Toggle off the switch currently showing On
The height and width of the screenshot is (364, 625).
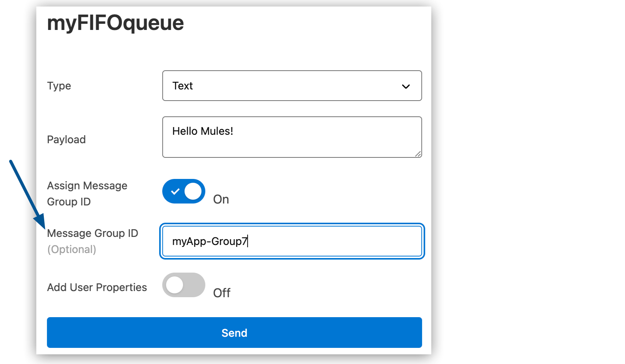click(x=183, y=191)
